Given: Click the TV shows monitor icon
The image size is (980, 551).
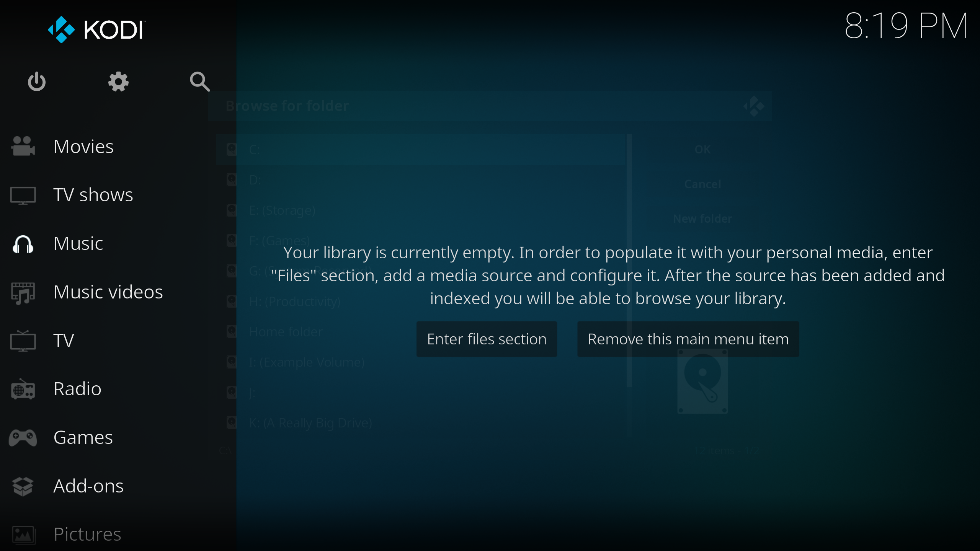Looking at the screenshot, I should (22, 195).
